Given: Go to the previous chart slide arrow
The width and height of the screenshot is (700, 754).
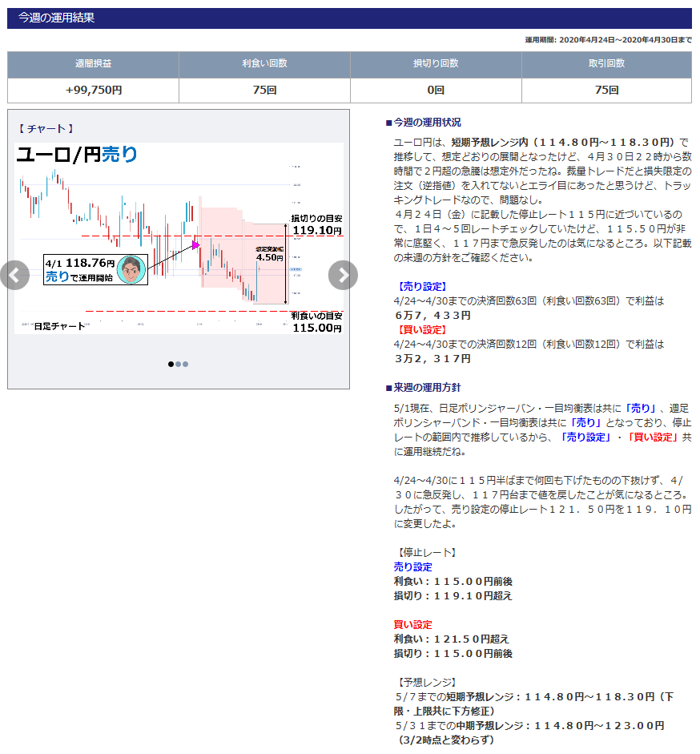Looking at the screenshot, I should (15, 275).
